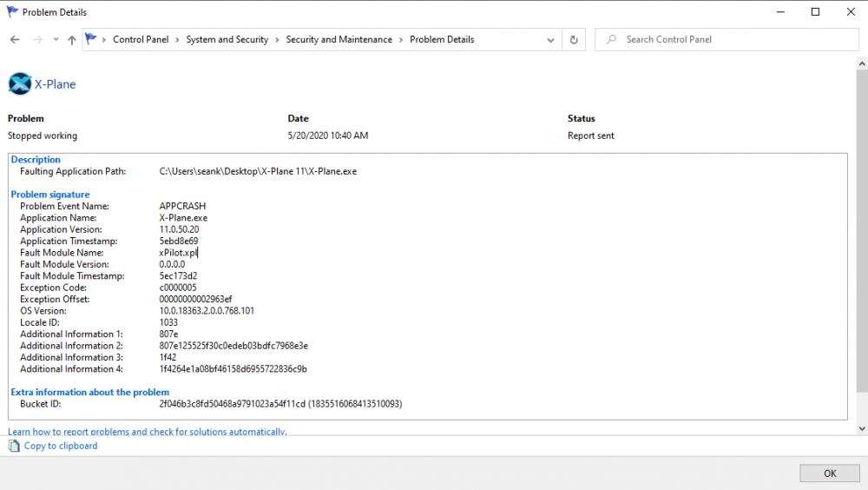Click the Forward navigation arrow

(37, 40)
